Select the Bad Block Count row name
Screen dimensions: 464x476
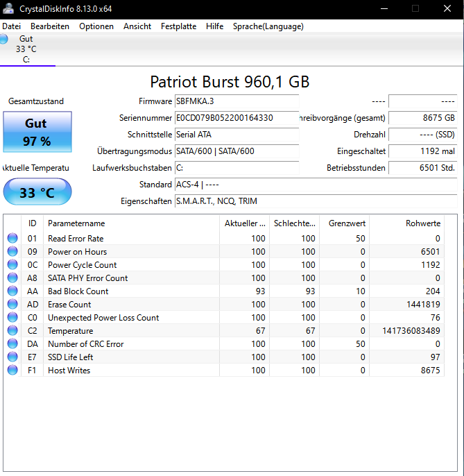coord(78,291)
